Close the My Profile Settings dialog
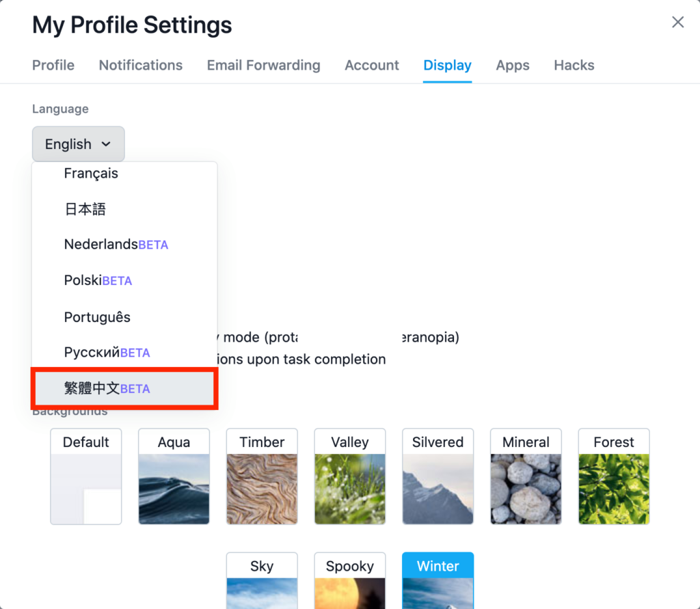The width and height of the screenshot is (700, 609). [677, 22]
